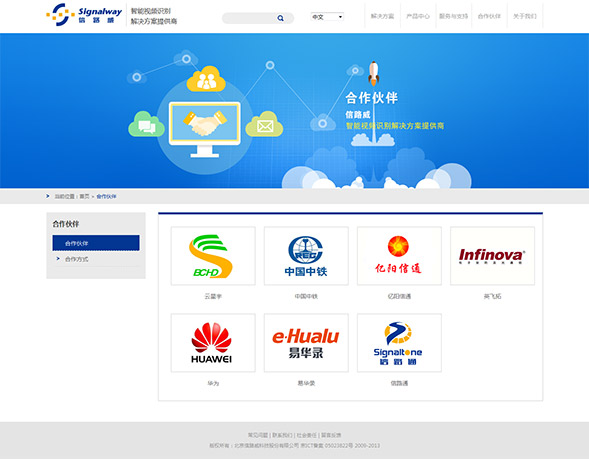Open the 中文 language dropdown
The image size is (589, 459).
(x=327, y=17)
